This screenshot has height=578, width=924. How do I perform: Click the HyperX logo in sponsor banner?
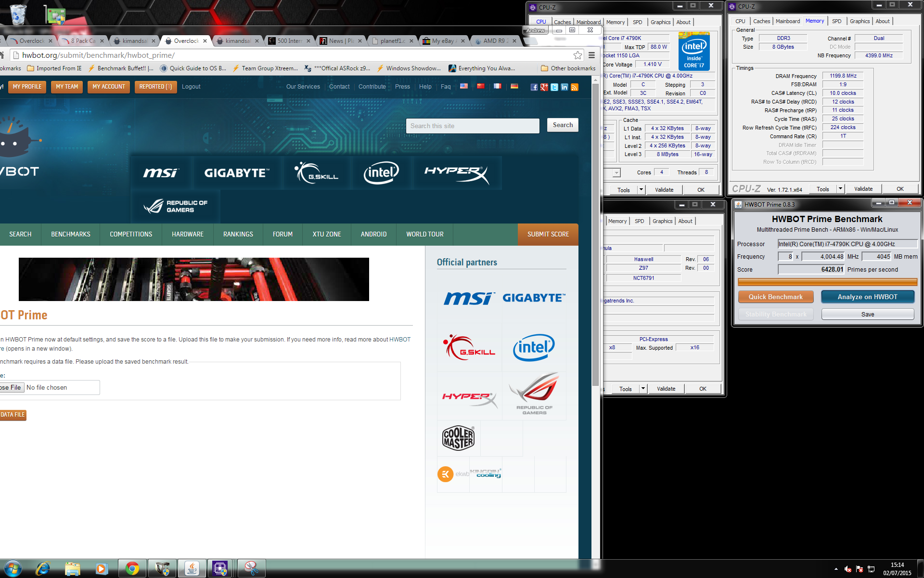click(x=456, y=173)
